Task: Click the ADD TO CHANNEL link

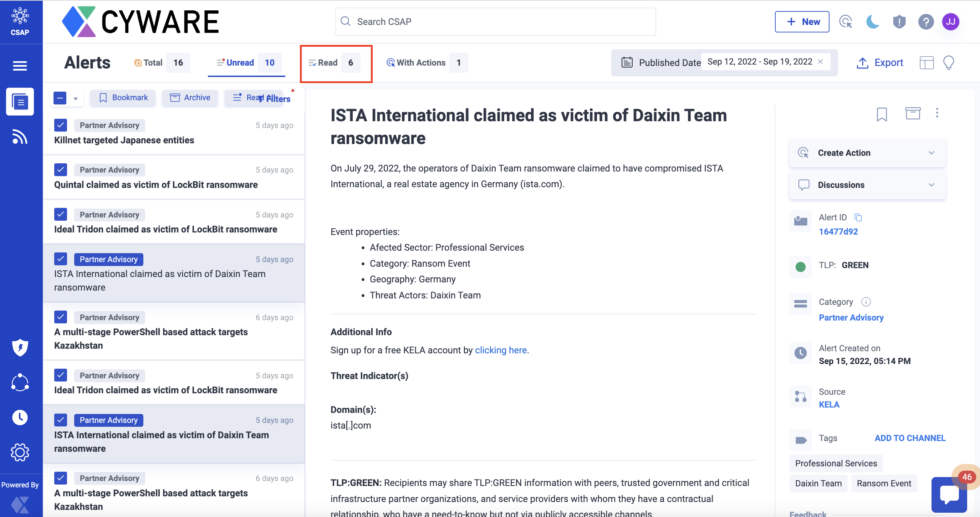Action: click(x=909, y=438)
